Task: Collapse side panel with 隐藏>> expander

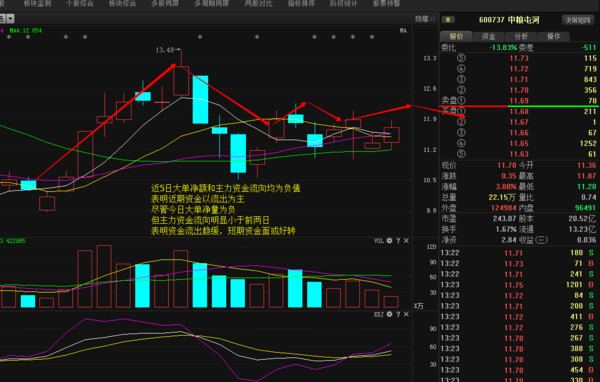Action: [x=425, y=19]
